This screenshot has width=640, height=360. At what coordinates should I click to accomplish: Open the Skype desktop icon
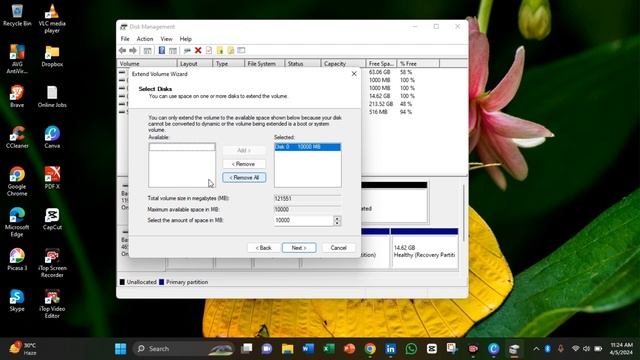[17, 301]
